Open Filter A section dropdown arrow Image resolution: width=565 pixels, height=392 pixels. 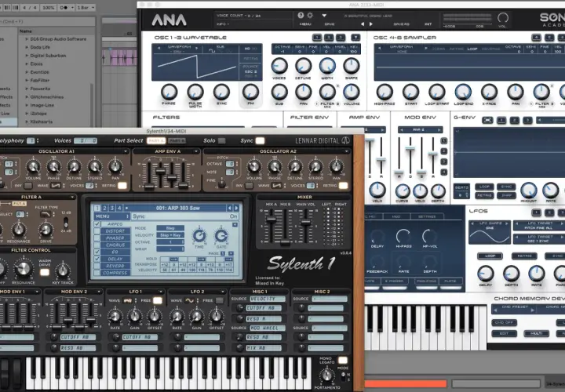click(72, 198)
